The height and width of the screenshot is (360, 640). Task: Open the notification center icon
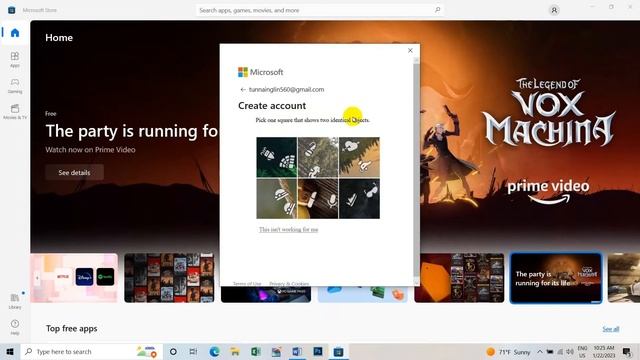click(x=627, y=351)
